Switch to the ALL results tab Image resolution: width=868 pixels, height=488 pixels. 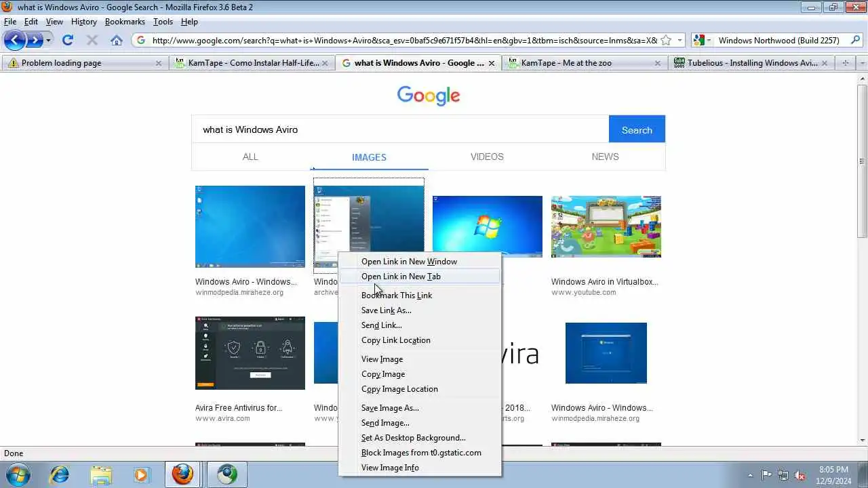tap(250, 157)
